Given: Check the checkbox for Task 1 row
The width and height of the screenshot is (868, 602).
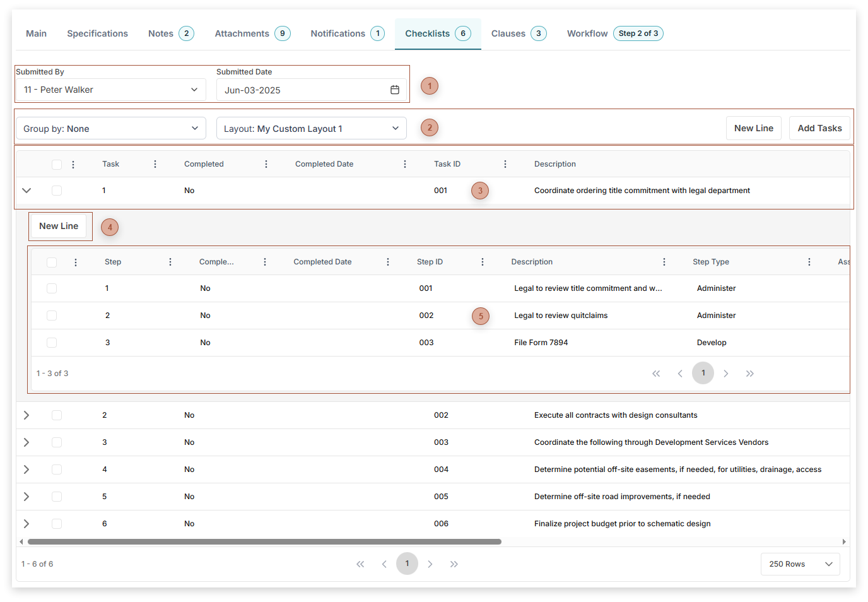Looking at the screenshot, I should click(x=56, y=190).
